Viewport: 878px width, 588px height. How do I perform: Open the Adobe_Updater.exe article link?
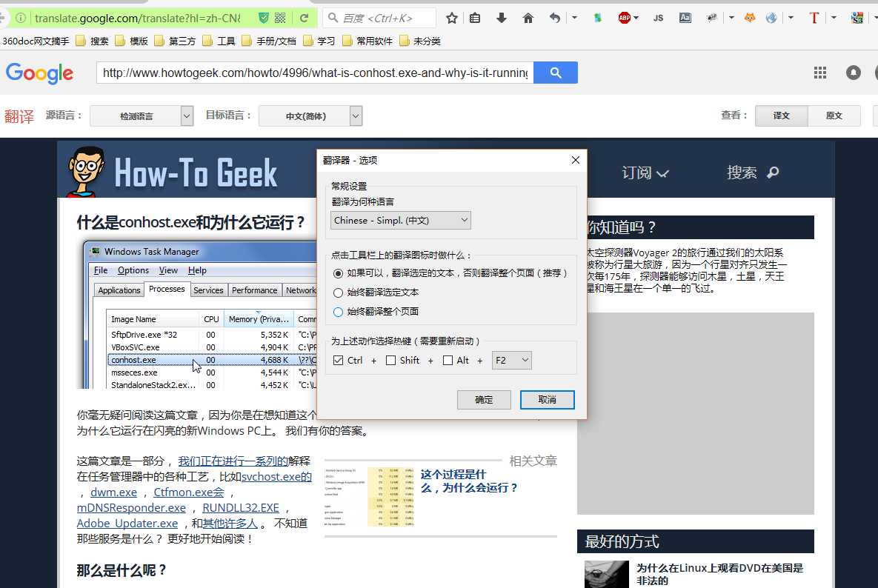point(127,524)
